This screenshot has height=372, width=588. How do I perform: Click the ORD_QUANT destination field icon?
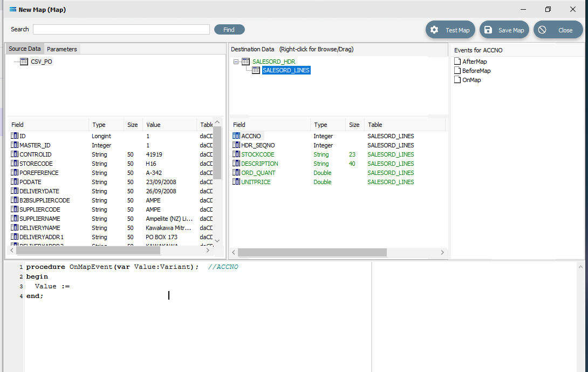[236, 173]
